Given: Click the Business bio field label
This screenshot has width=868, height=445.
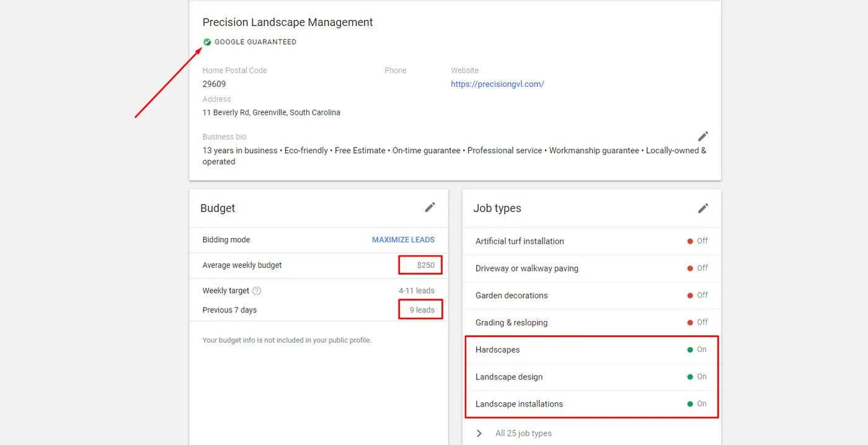Looking at the screenshot, I should 224,137.
